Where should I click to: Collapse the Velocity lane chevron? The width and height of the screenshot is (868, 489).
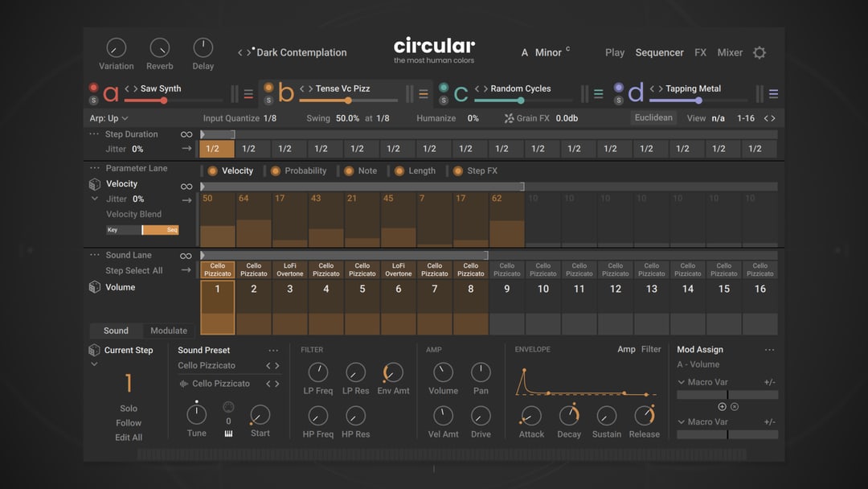click(95, 199)
